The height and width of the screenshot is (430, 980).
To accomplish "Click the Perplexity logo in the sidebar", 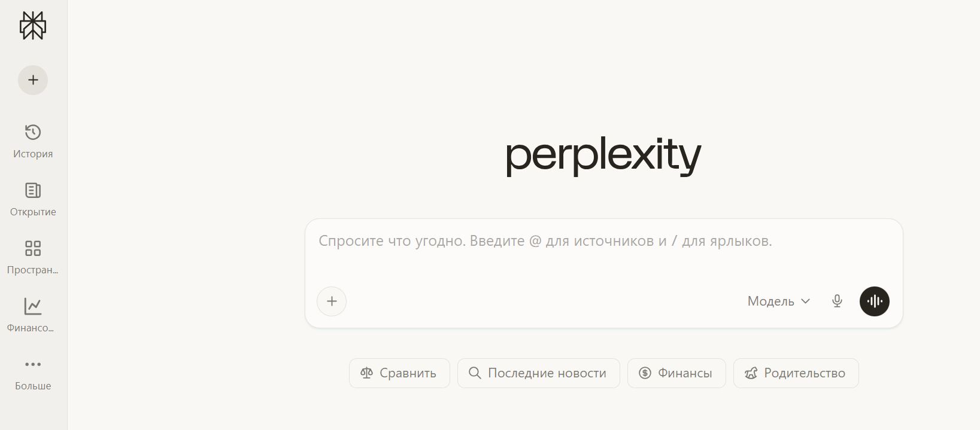I will pos(32,26).
